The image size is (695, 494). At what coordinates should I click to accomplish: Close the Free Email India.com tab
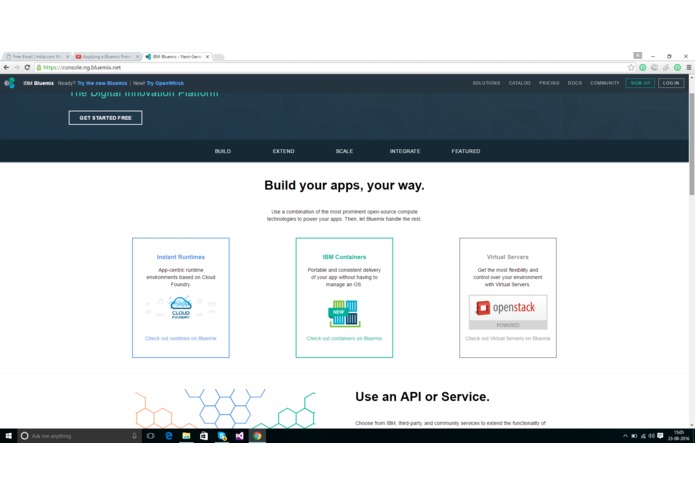point(68,57)
